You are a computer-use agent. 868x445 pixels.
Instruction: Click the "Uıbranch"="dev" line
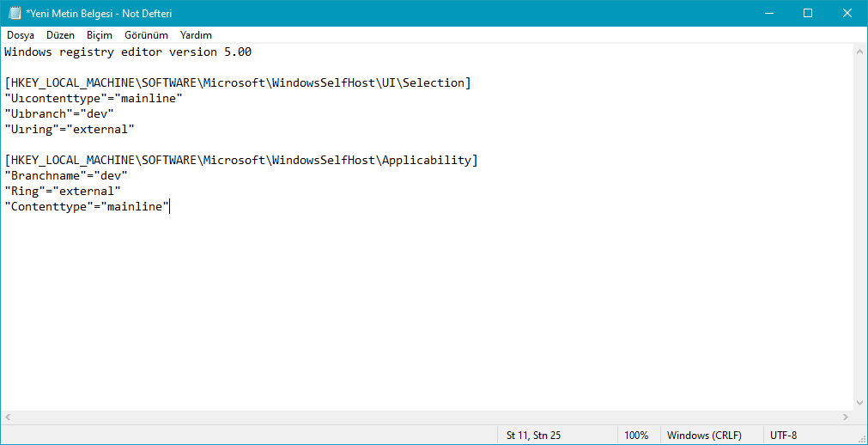(59, 114)
